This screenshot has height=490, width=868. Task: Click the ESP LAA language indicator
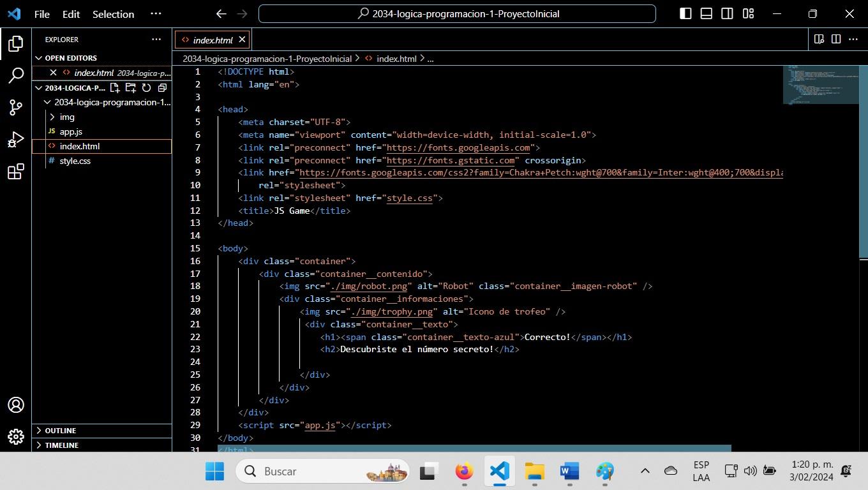pyautogui.click(x=701, y=471)
